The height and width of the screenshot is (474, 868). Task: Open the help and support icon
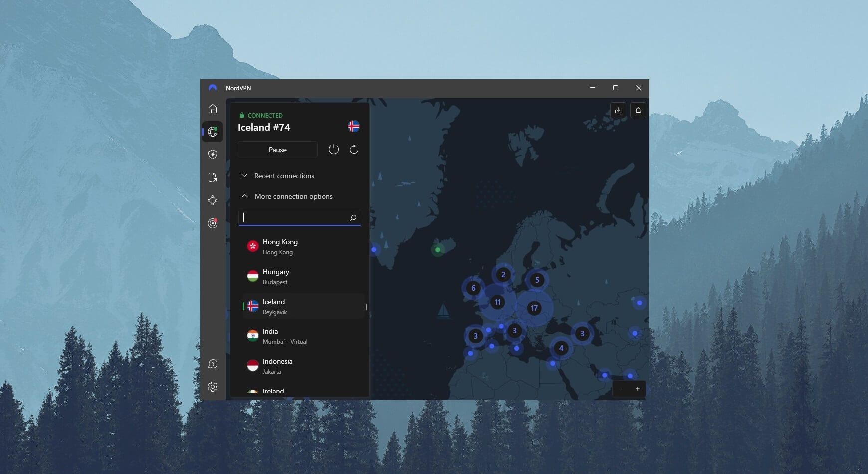click(x=213, y=364)
